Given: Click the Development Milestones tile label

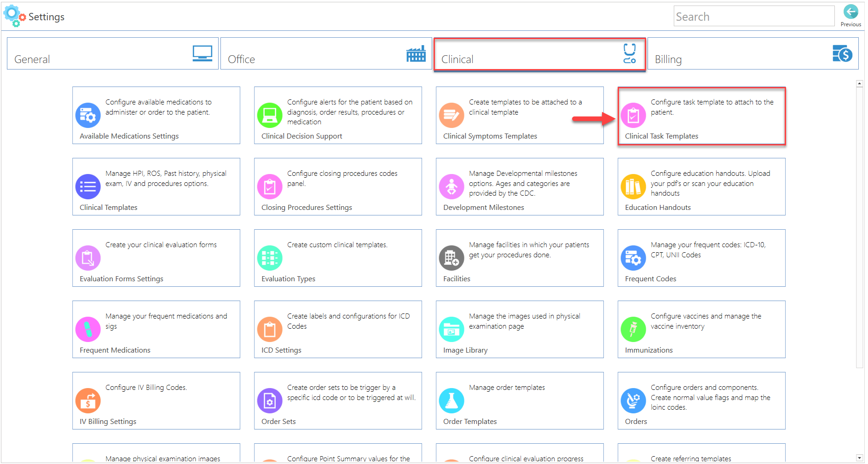Looking at the screenshot, I should [484, 208].
